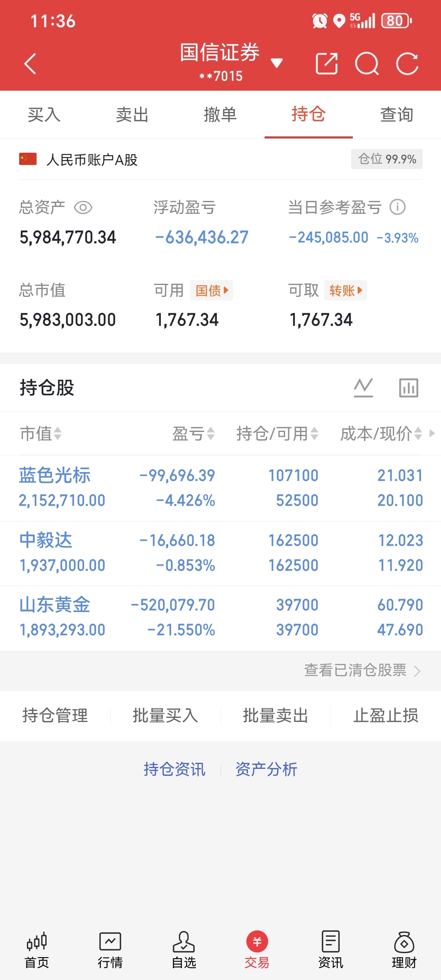
Task: Sort holdings by 市值 column
Action: (x=41, y=433)
